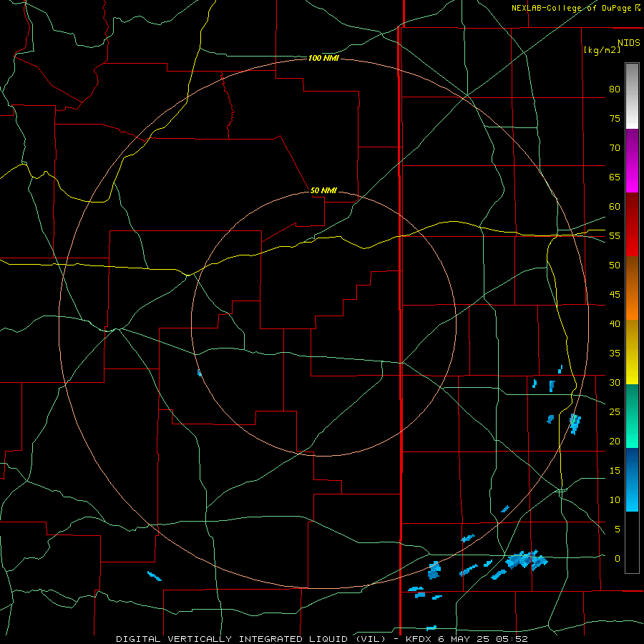The height and width of the screenshot is (644, 644).
Task: Click the 35 value on the color scale
Action: pyautogui.click(x=615, y=353)
